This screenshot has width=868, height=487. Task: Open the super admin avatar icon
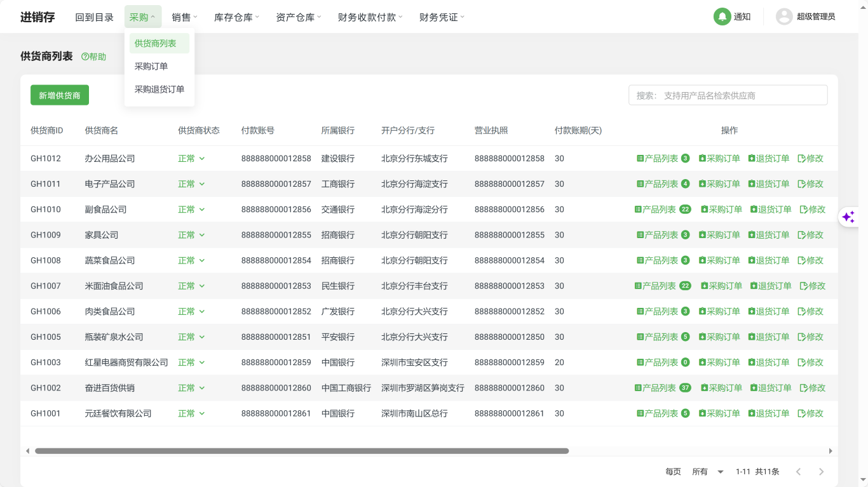[x=784, y=17]
